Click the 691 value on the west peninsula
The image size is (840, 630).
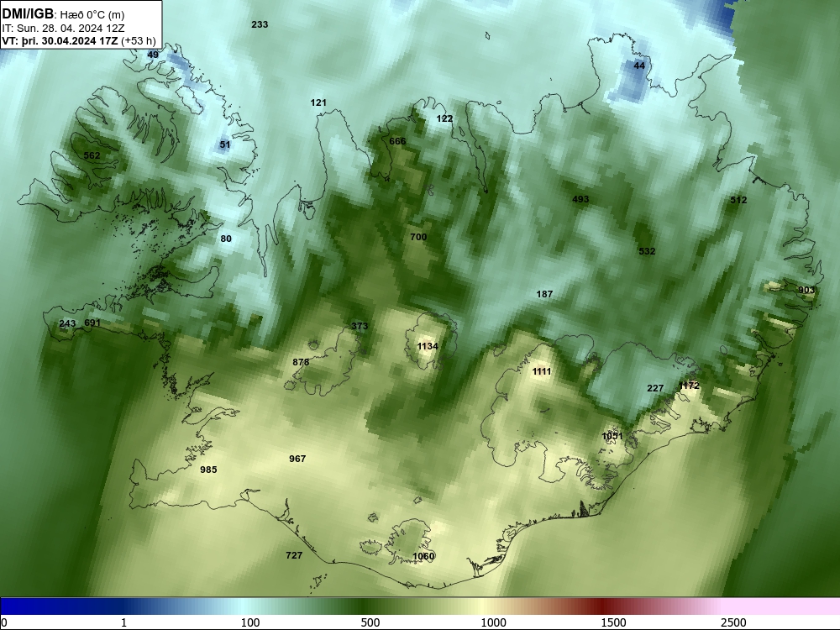pyautogui.click(x=92, y=323)
